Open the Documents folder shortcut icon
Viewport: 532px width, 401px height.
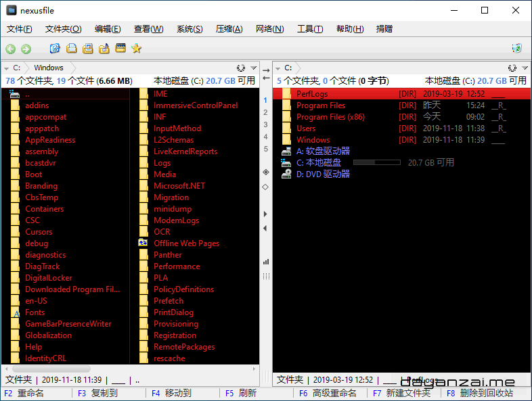point(71,49)
